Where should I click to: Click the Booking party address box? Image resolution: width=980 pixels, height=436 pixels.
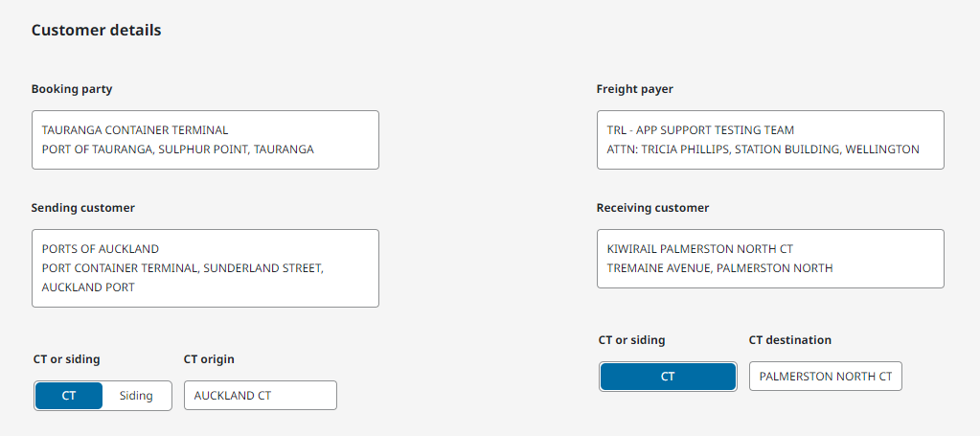[205, 140]
